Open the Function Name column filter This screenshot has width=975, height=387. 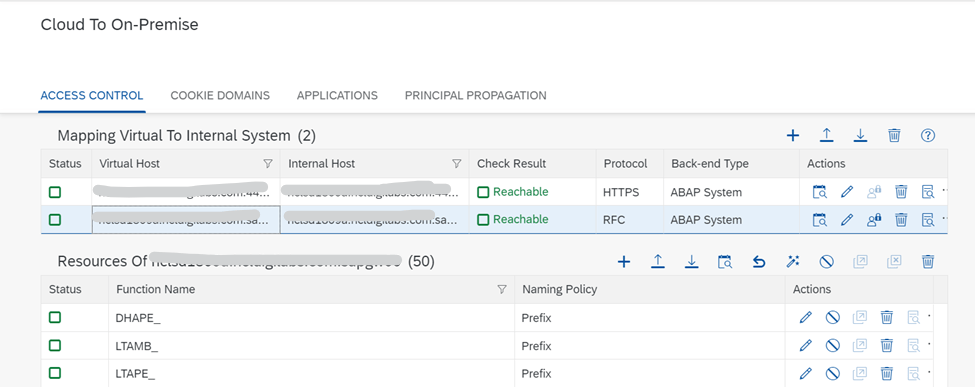pyautogui.click(x=502, y=289)
